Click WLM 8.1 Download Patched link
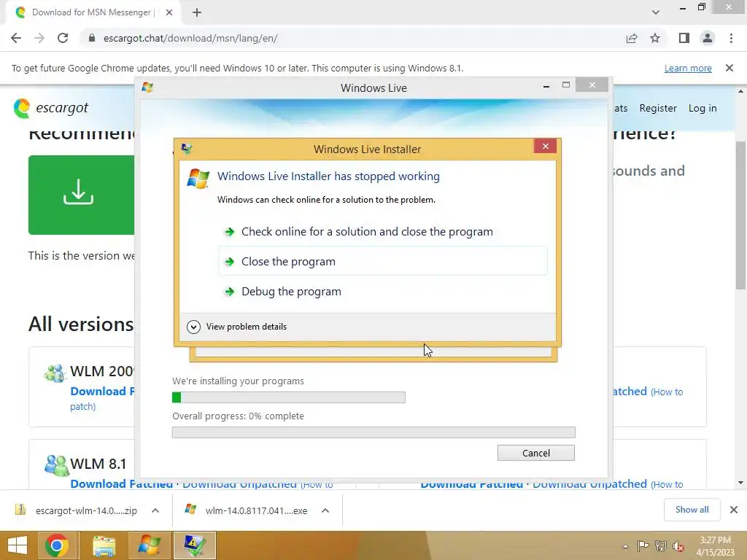The height and width of the screenshot is (560, 747). 122,484
